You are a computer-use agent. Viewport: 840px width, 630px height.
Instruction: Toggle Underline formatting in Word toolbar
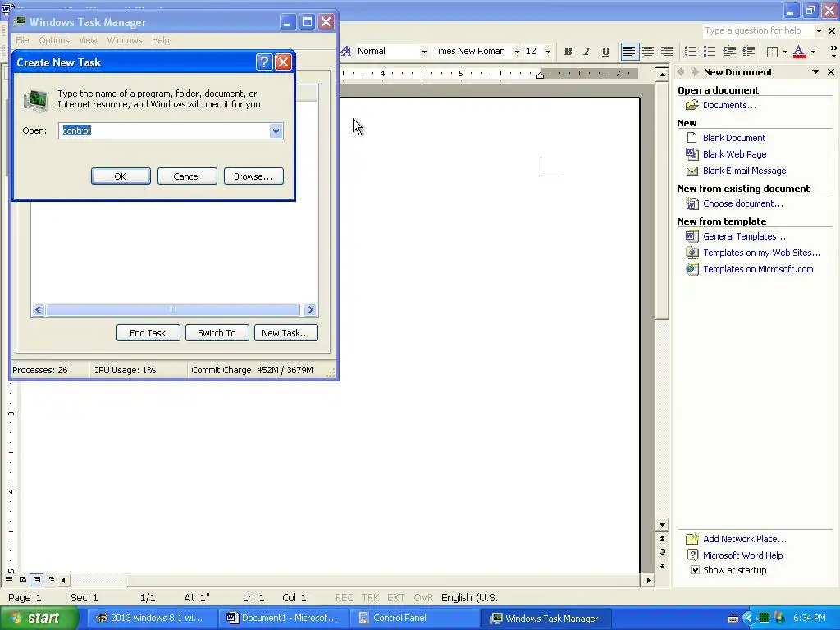point(605,52)
